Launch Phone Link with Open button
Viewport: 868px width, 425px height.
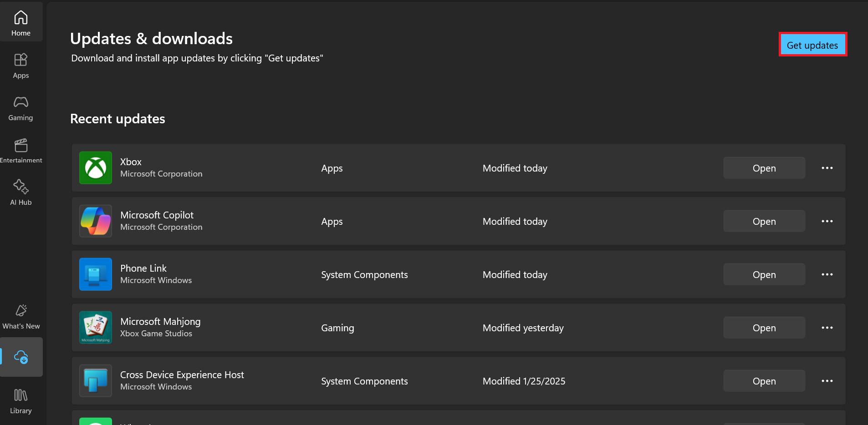[764, 275]
